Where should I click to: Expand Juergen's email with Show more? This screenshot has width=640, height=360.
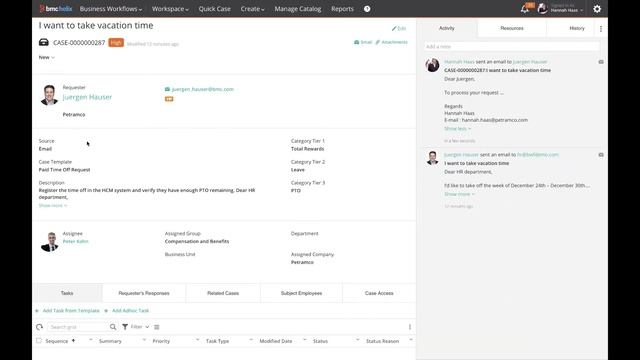coord(459,194)
